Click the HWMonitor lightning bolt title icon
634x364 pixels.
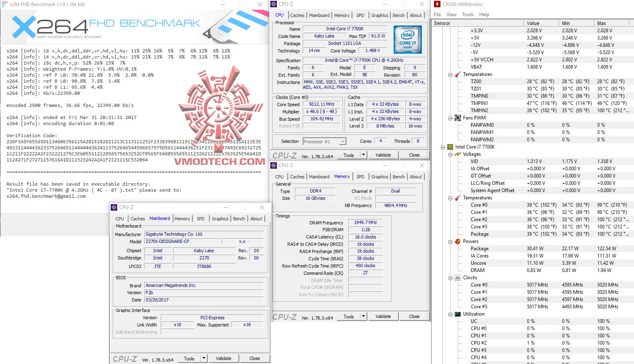(x=437, y=4)
